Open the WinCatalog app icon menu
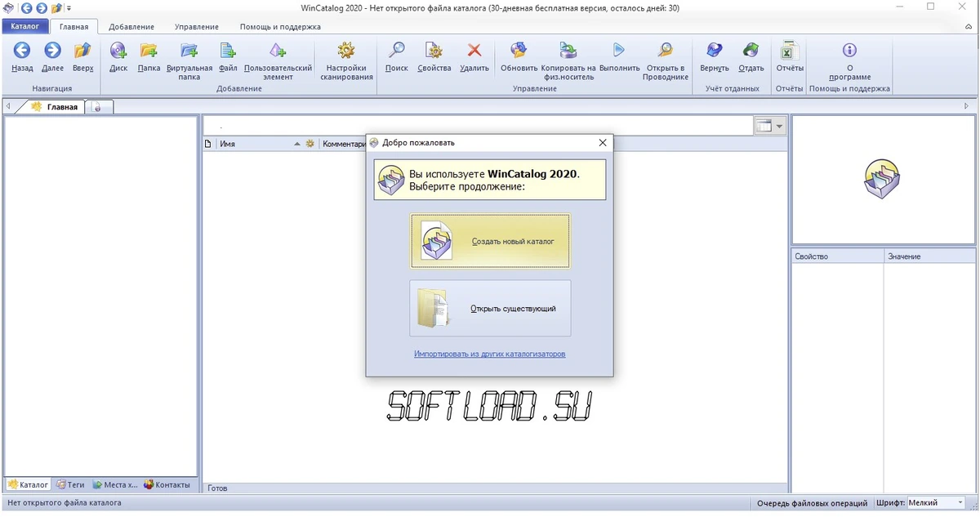This screenshot has width=980, height=517. (8, 8)
